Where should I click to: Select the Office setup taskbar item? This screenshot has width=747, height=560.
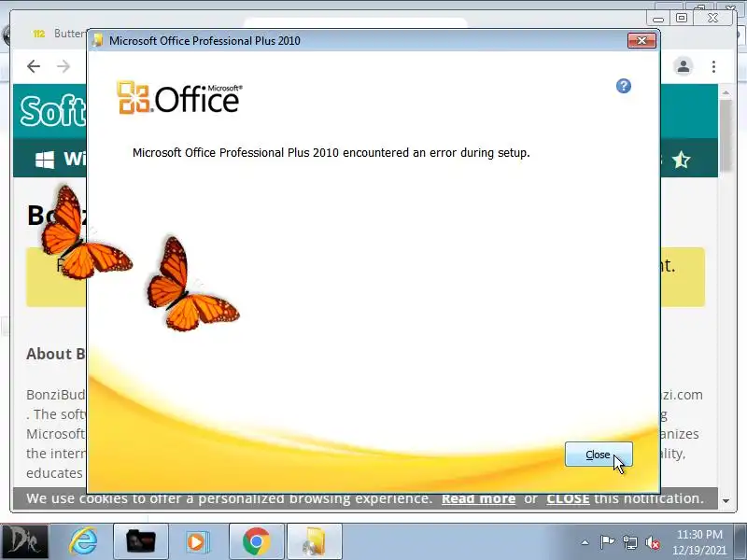pos(315,541)
